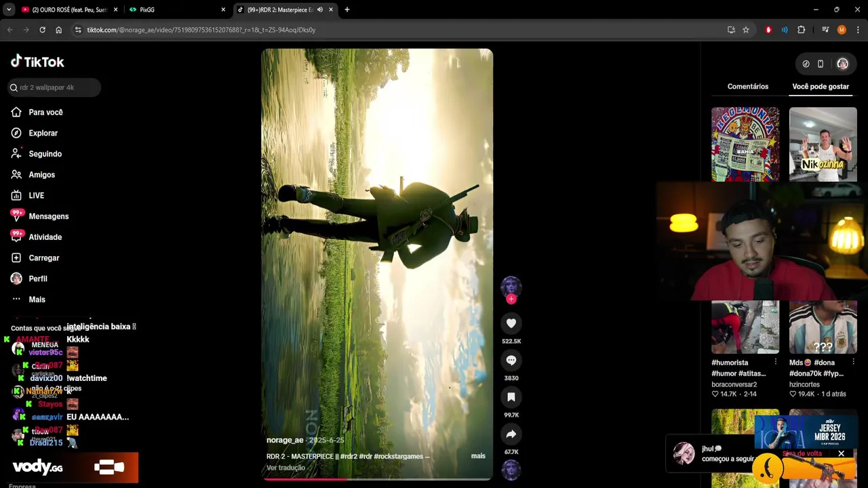This screenshot has height=488, width=868.
Task: Switch to the Comentários tab
Action: [x=748, y=87]
